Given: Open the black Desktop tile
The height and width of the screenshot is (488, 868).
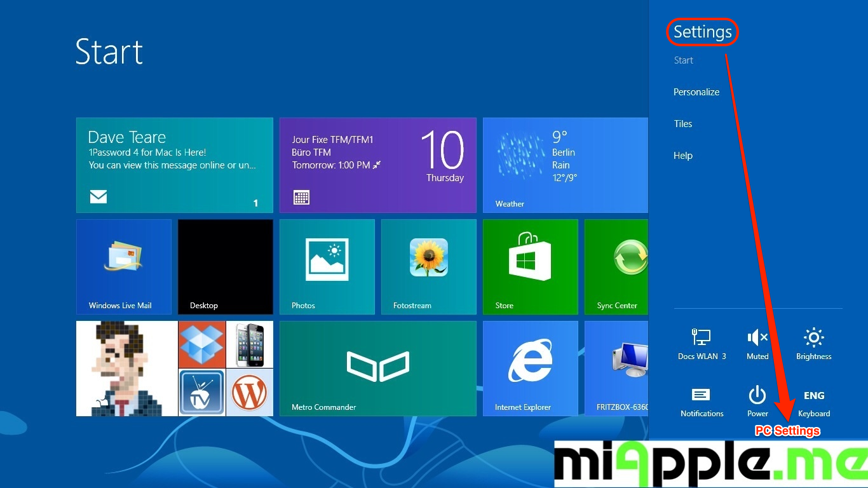Looking at the screenshot, I should pyautogui.click(x=225, y=267).
